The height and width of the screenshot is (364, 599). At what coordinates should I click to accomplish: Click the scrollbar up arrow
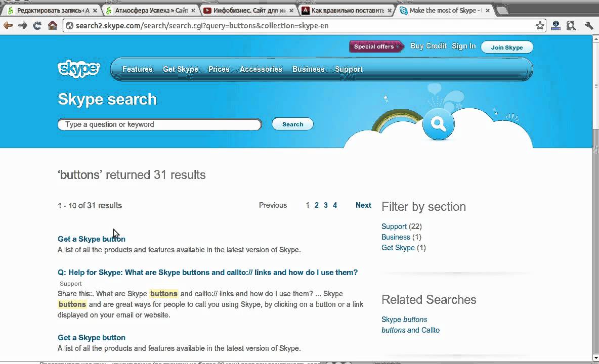[x=595, y=38]
